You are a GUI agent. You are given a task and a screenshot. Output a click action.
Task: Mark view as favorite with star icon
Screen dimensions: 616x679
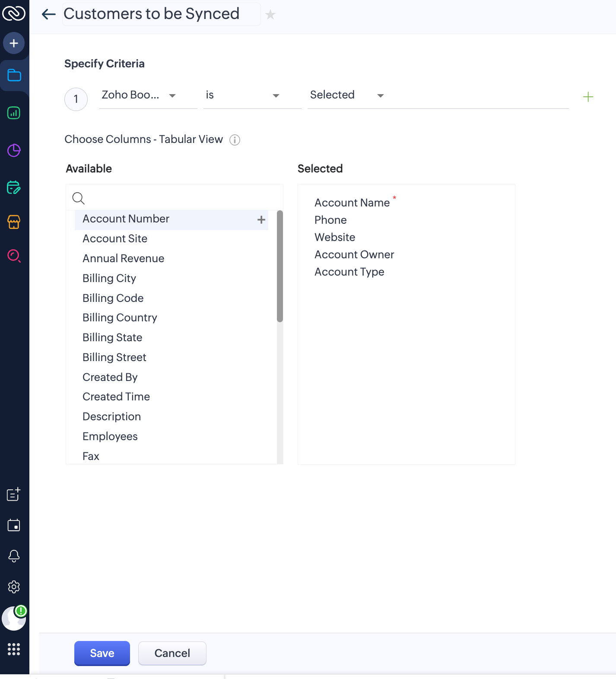click(x=270, y=15)
